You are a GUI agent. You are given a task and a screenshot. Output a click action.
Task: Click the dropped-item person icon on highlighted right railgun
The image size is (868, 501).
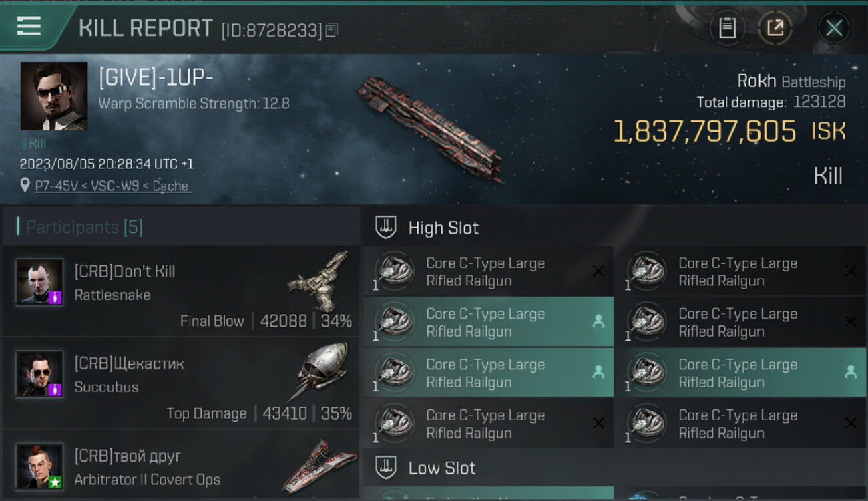pyautogui.click(x=850, y=372)
